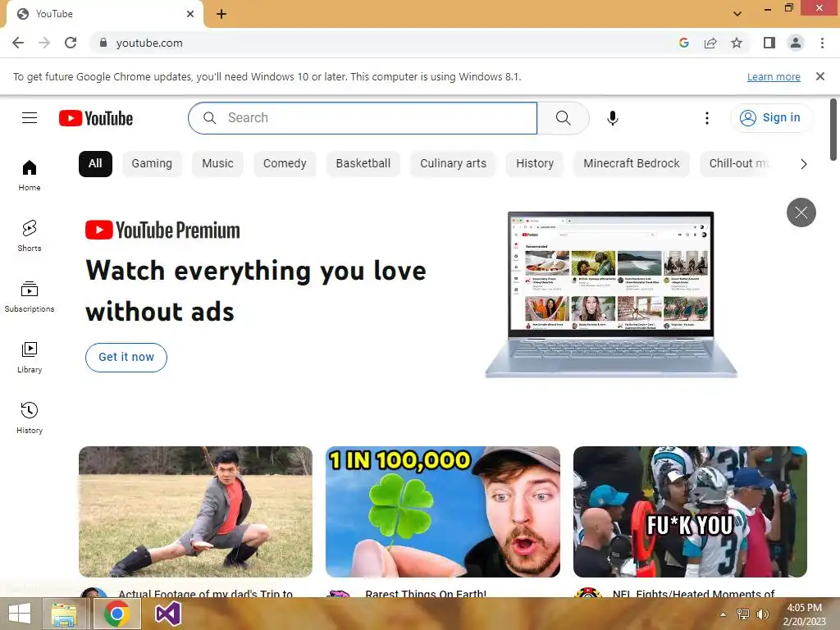840x630 pixels.
Task: Click the YouTube Premium logo
Action: pyautogui.click(x=162, y=231)
